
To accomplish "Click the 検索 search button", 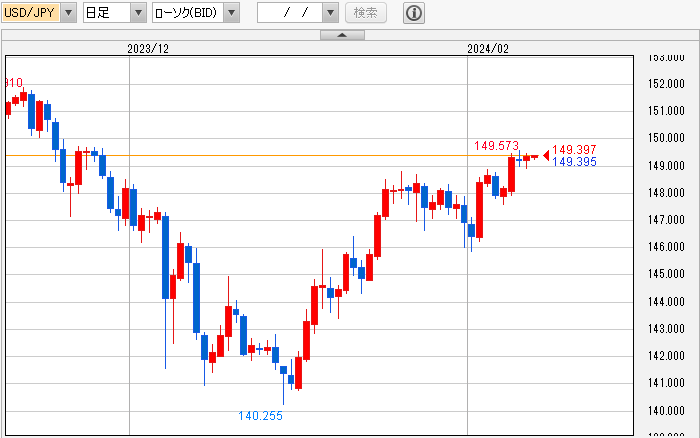I will 366,13.
